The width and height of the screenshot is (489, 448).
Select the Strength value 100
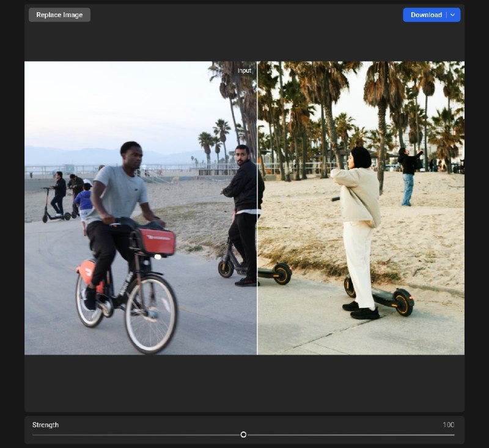448,425
